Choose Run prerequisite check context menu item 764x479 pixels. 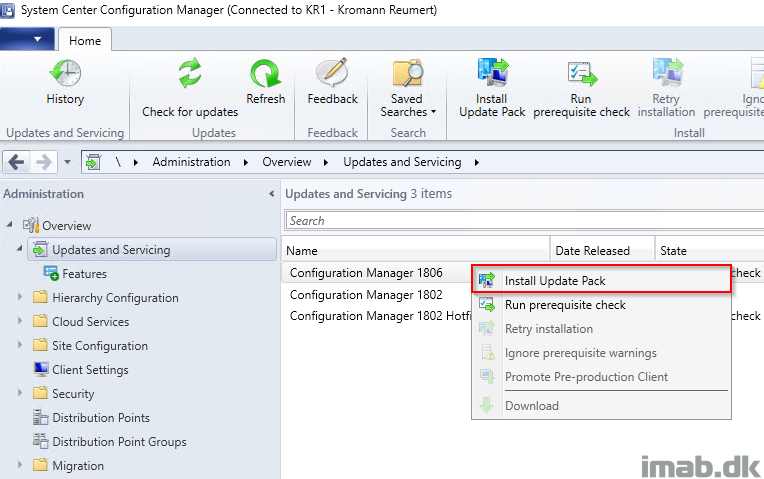tap(601, 305)
